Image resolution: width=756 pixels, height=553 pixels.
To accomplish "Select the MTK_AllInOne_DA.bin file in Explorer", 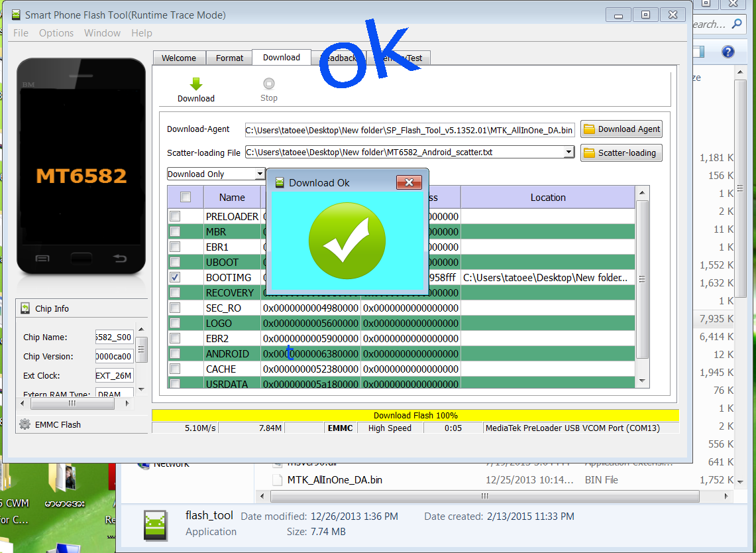I will pos(335,480).
